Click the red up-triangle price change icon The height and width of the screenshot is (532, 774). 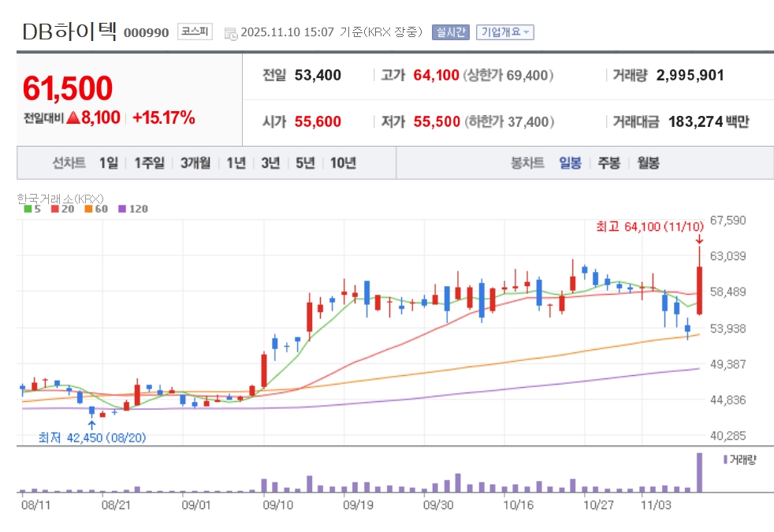73,118
